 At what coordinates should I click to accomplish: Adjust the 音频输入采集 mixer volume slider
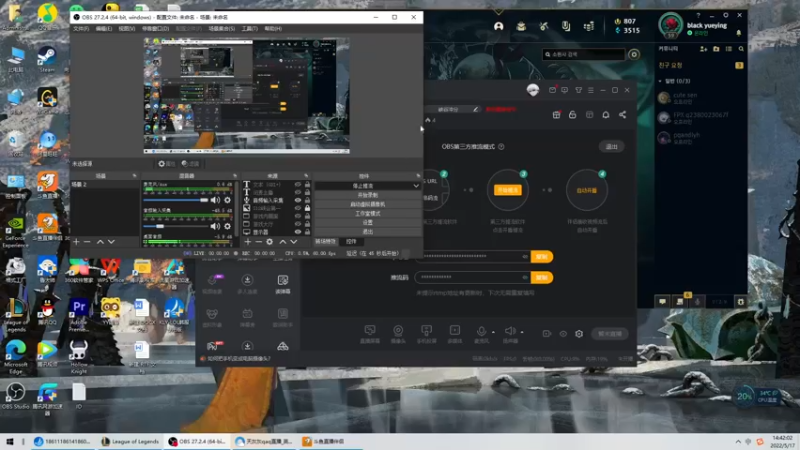pyautogui.click(x=176, y=226)
